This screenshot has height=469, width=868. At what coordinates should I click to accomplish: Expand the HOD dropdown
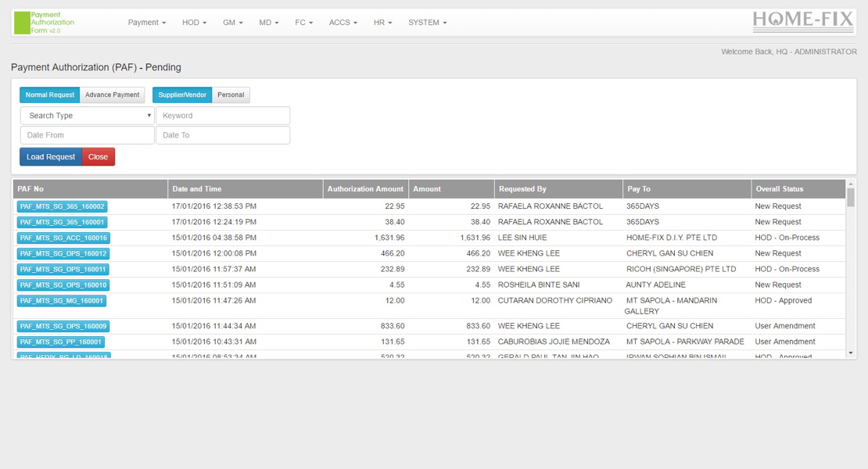pos(193,23)
